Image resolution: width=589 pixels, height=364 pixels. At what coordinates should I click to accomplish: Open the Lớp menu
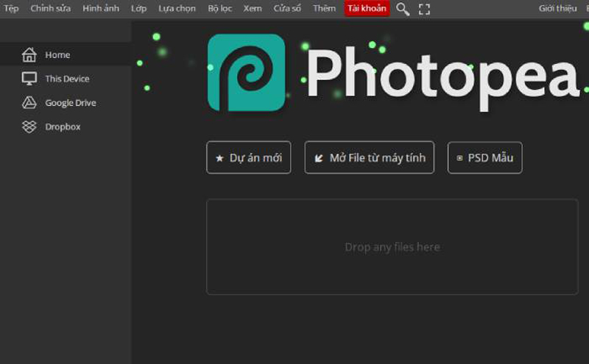pyautogui.click(x=138, y=8)
